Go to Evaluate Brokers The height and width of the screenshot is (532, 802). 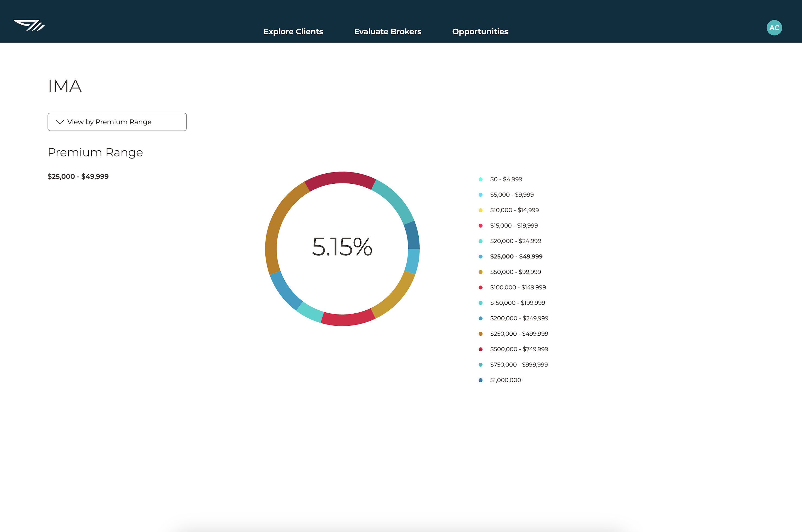click(387, 31)
